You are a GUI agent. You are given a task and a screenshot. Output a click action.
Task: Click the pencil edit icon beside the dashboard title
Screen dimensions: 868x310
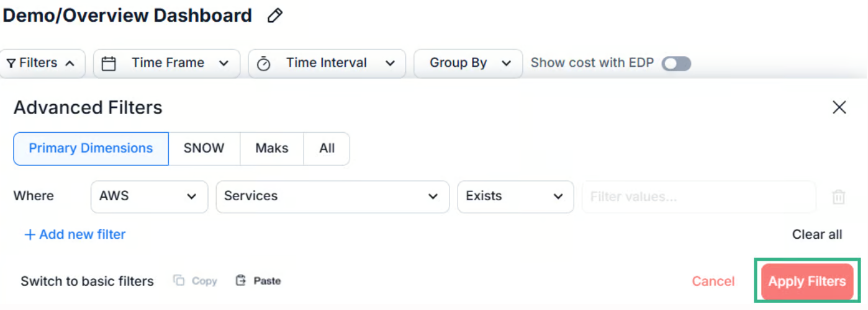(x=274, y=16)
